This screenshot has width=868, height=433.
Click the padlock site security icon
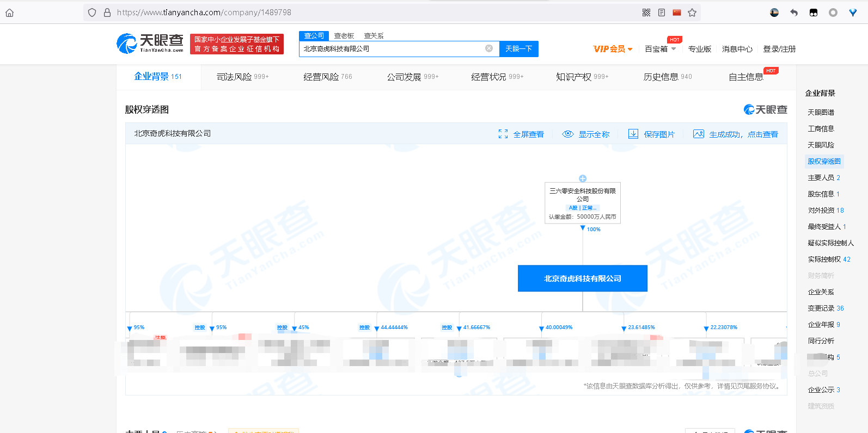click(107, 13)
